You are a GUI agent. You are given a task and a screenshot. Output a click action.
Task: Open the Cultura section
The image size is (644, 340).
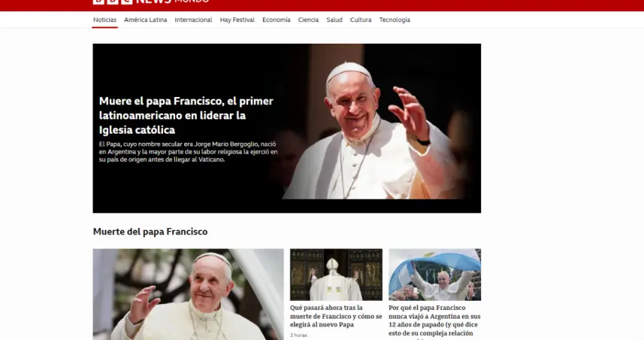click(361, 20)
